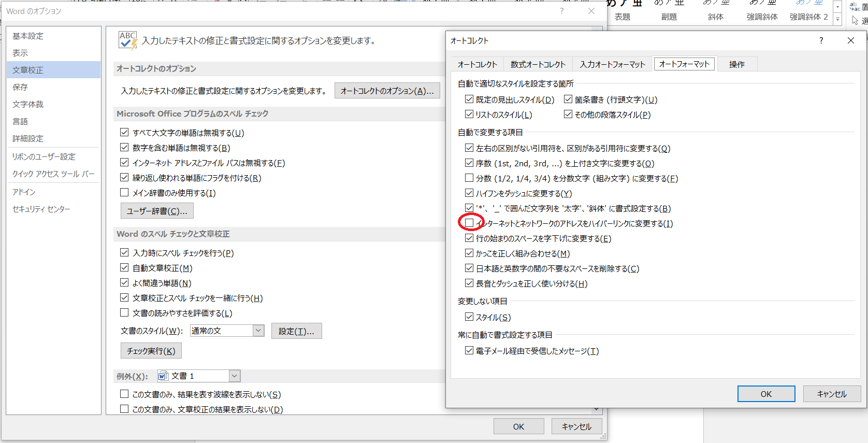Toggle 入力時にスペル チェックを行う checkbox

(x=124, y=253)
